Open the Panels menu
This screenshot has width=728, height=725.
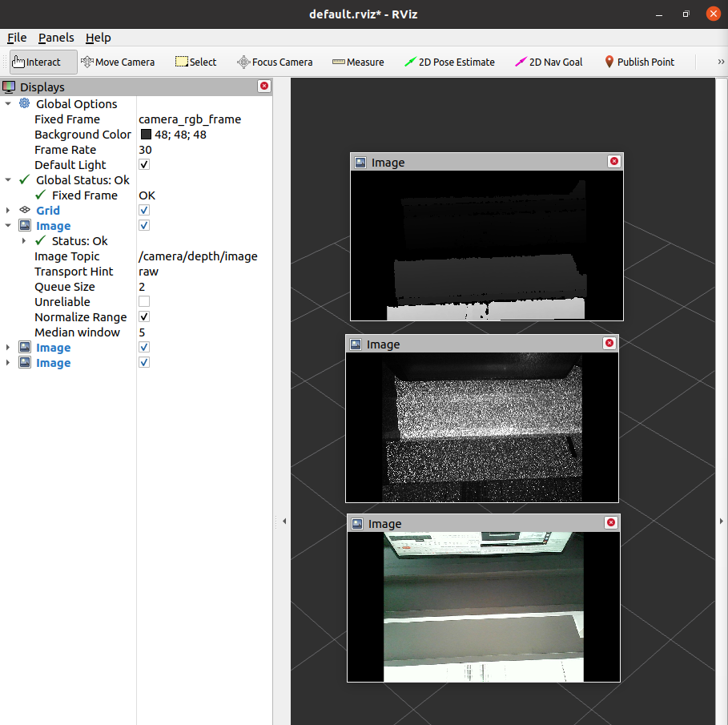56,37
